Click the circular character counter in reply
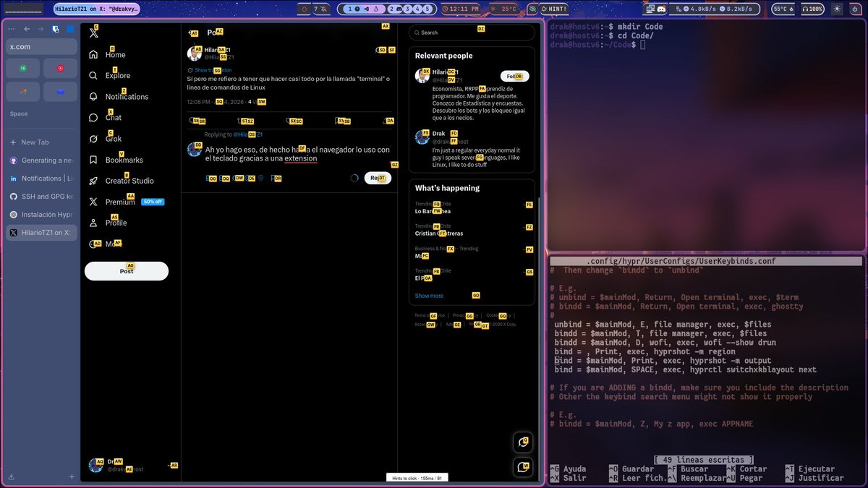The width and height of the screenshot is (868, 488). pos(354,178)
